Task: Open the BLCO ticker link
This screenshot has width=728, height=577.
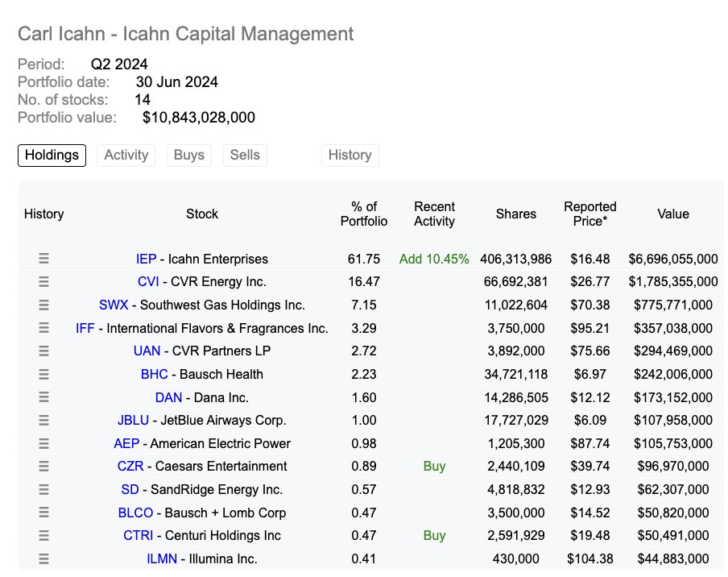Action: pos(135,513)
